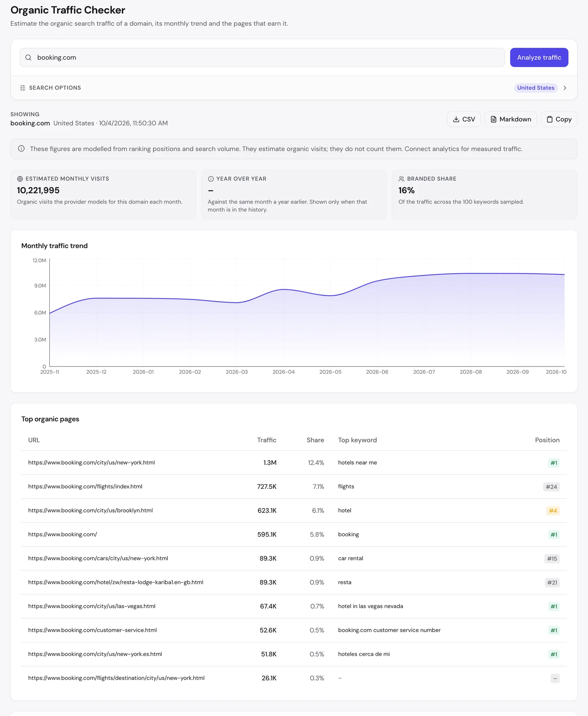This screenshot has width=588, height=716.
Task: Click the 1.3M traffic value
Action: 270,463
